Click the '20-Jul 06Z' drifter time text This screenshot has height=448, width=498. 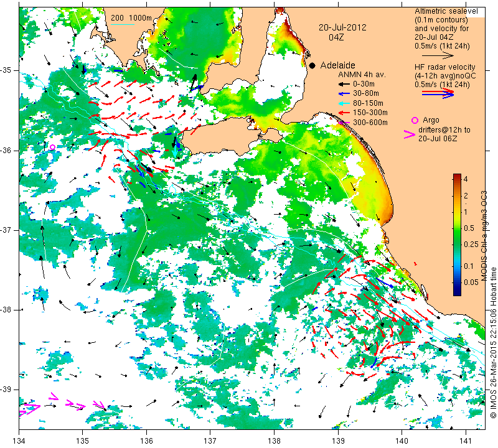[x=438, y=138]
